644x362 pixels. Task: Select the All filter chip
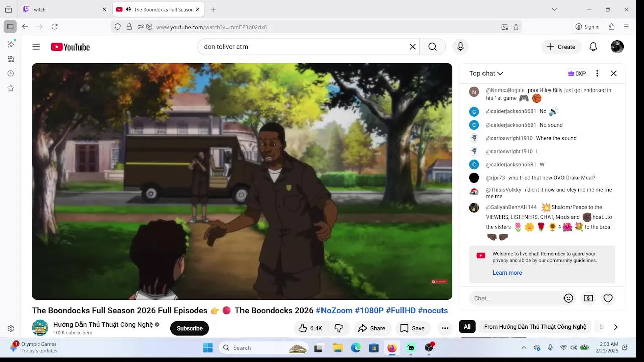coord(467,327)
